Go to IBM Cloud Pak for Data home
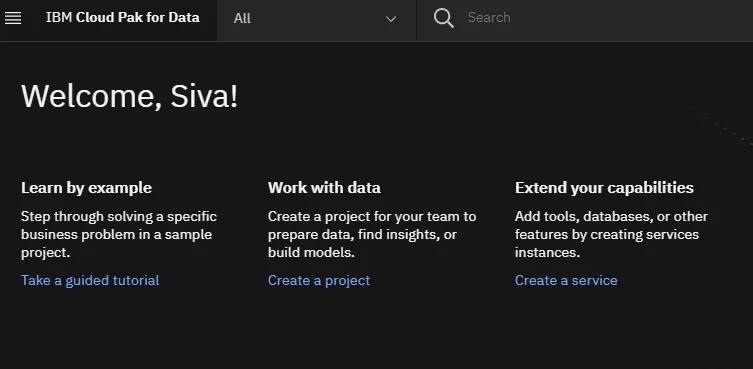The image size is (753, 369). coord(122,18)
